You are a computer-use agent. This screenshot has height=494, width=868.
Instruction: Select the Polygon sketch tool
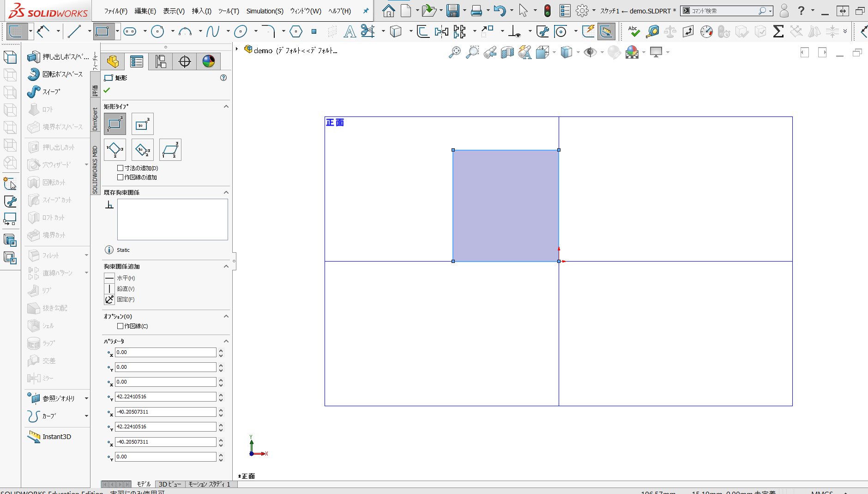coord(296,31)
